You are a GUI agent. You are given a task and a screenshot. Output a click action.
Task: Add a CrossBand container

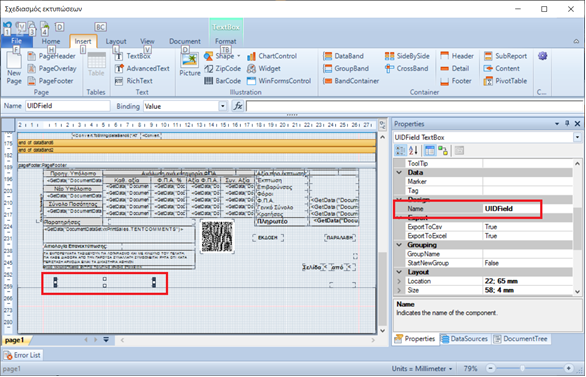click(x=406, y=68)
